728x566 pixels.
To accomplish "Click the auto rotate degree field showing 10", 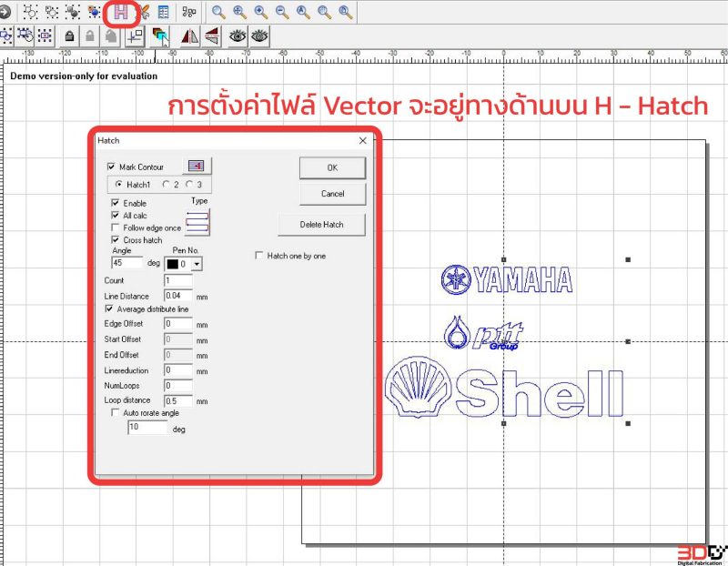I will [147, 427].
